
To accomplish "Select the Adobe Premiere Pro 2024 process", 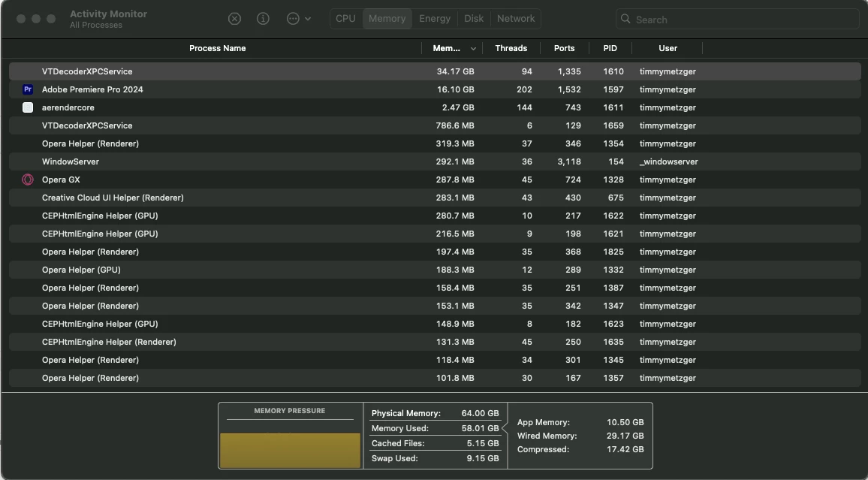I will pos(435,89).
